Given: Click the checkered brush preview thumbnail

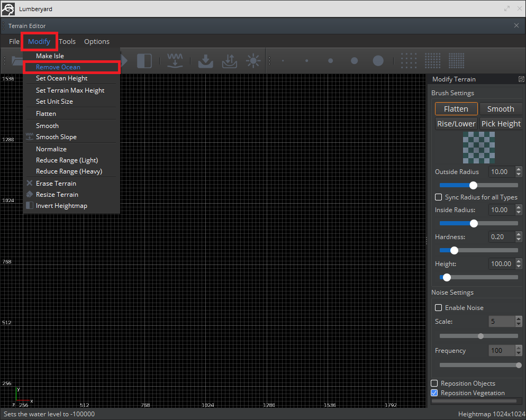Looking at the screenshot, I should pyautogui.click(x=479, y=148).
